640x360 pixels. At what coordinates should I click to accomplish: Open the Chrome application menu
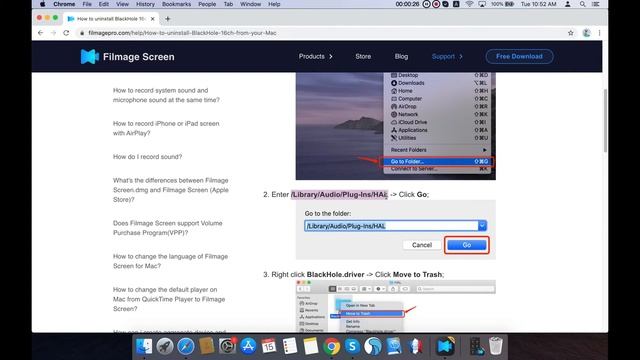pyautogui.click(x=64, y=4)
